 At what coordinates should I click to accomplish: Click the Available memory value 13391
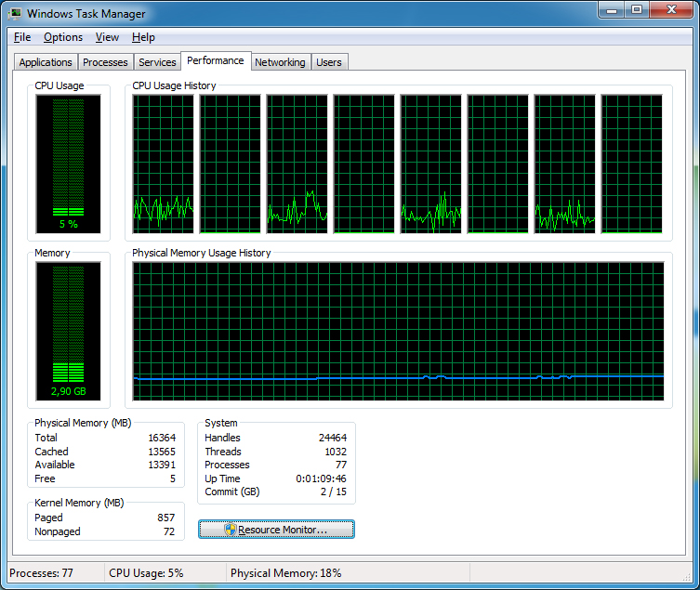(x=162, y=465)
